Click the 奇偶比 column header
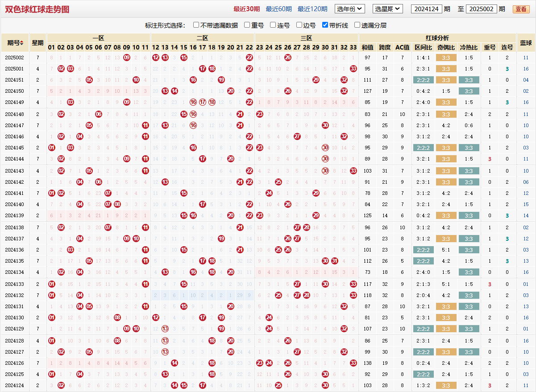The width and height of the screenshot is (536, 392). 446,47
